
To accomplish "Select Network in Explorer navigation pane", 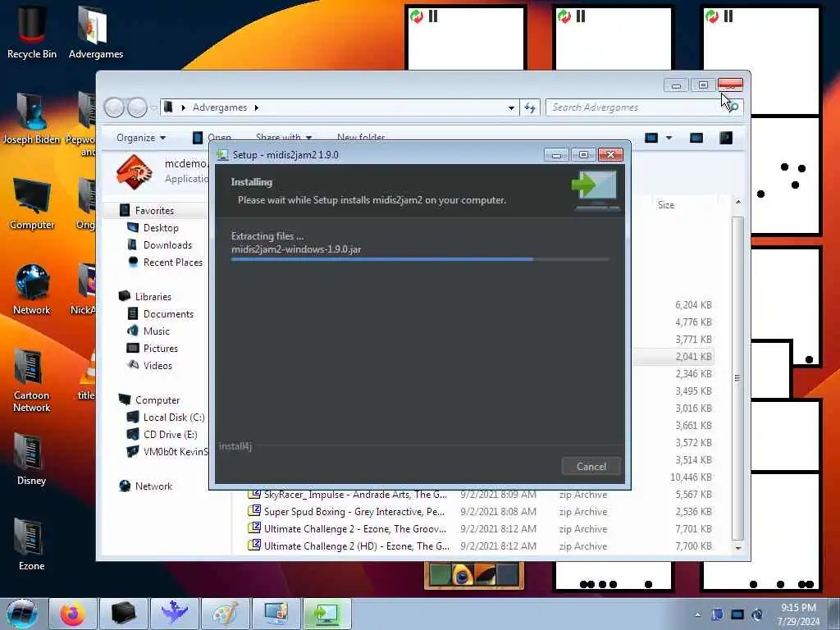I will pos(153,486).
